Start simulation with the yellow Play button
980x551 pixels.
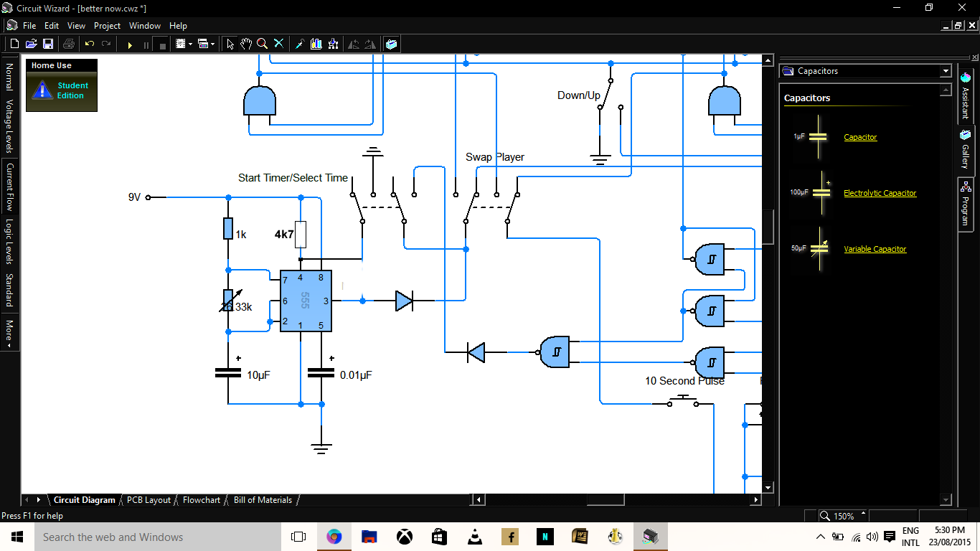(130, 44)
